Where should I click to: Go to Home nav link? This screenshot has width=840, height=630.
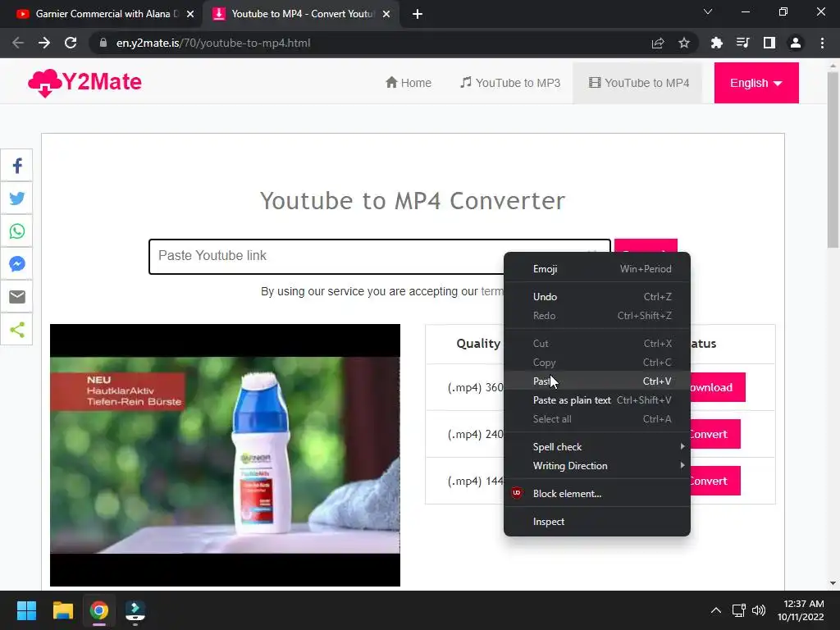click(x=409, y=83)
